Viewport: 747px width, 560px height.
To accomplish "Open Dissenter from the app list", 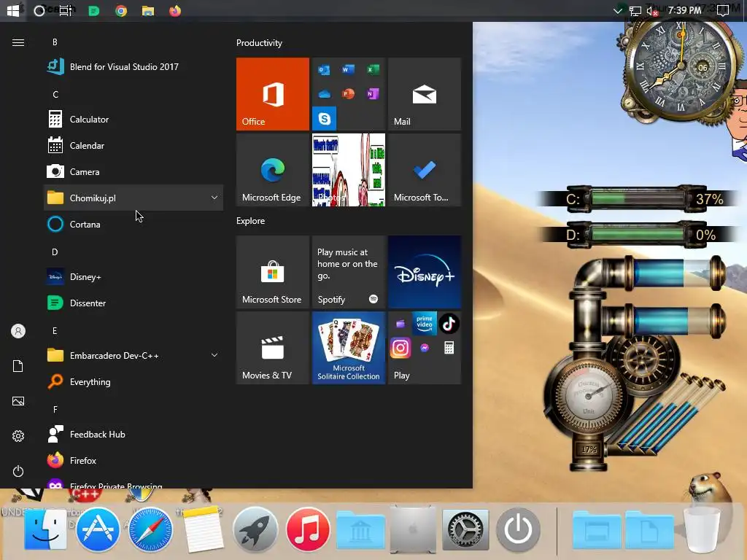I will tap(133, 303).
